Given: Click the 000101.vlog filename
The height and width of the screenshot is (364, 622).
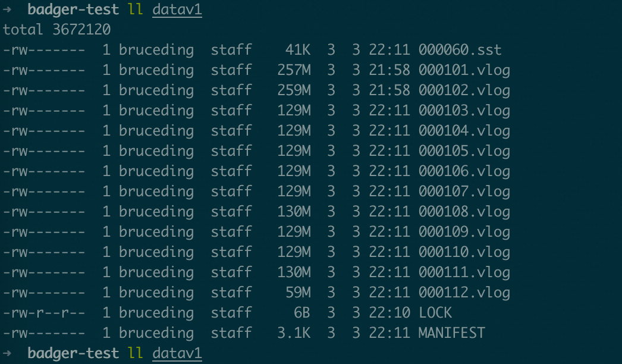Looking at the screenshot, I should point(464,70).
